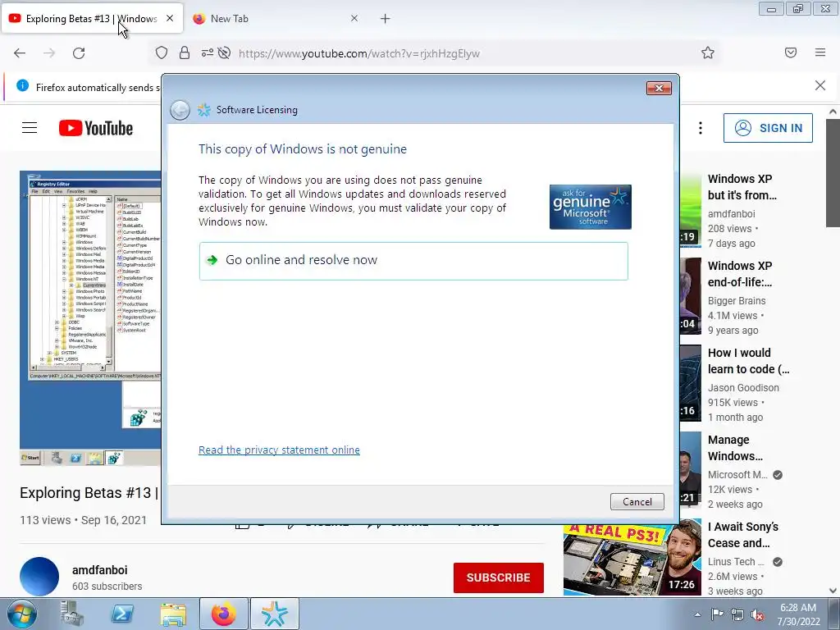Open Save to Pocket button

pyautogui.click(x=791, y=52)
